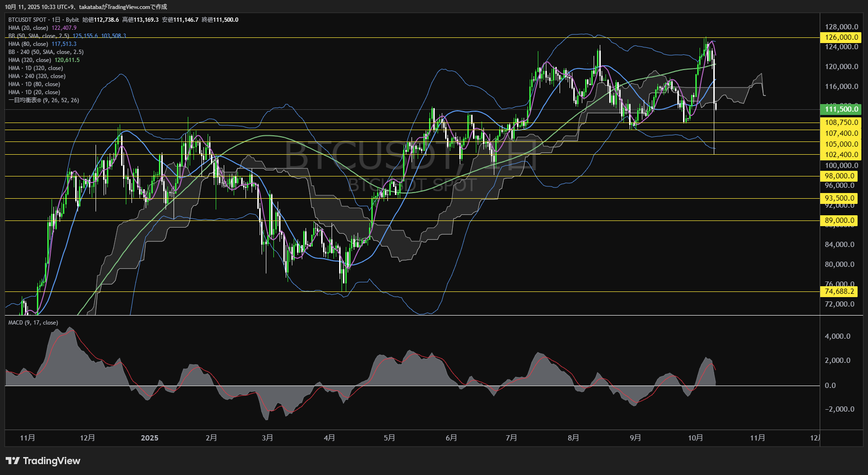Click the yellow 74,688.2 price level label
This screenshot has width=868, height=475.
point(840,291)
